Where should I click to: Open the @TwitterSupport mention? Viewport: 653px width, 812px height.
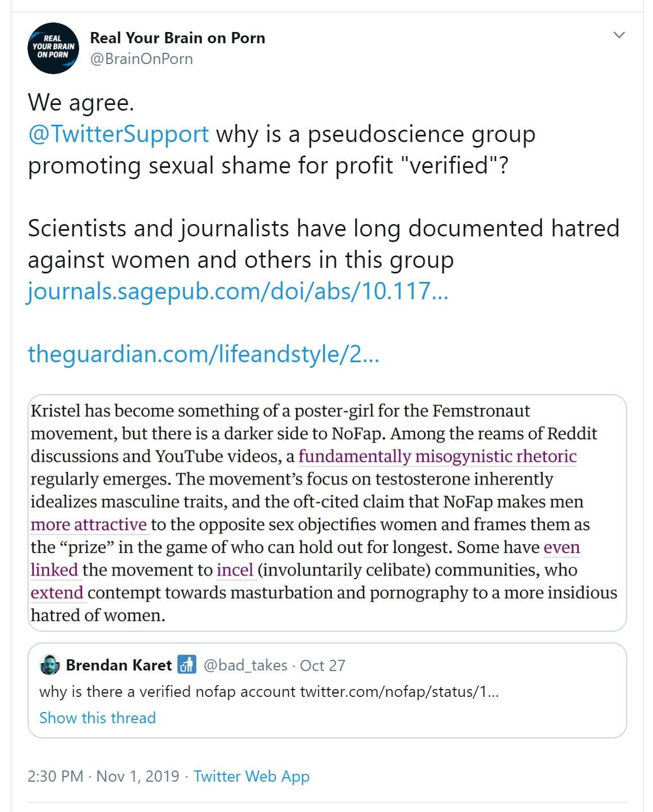coord(118,134)
